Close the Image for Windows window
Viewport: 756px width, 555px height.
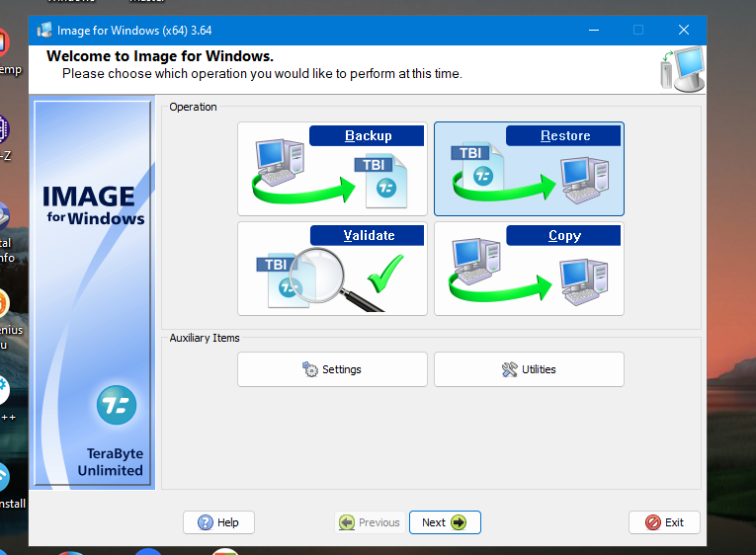(x=684, y=30)
